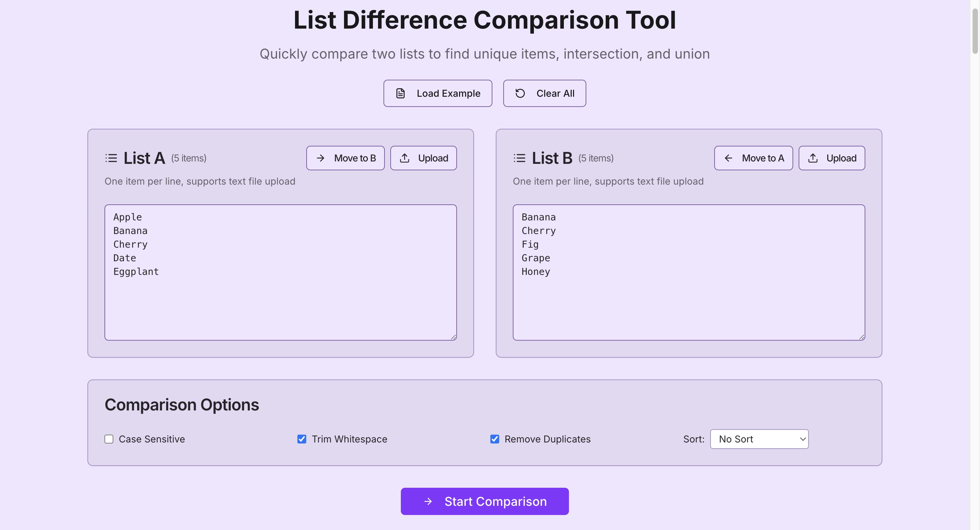The height and width of the screenshot is (530, 980).
Task: Click the Load Example button label
Action: point(448,93)
